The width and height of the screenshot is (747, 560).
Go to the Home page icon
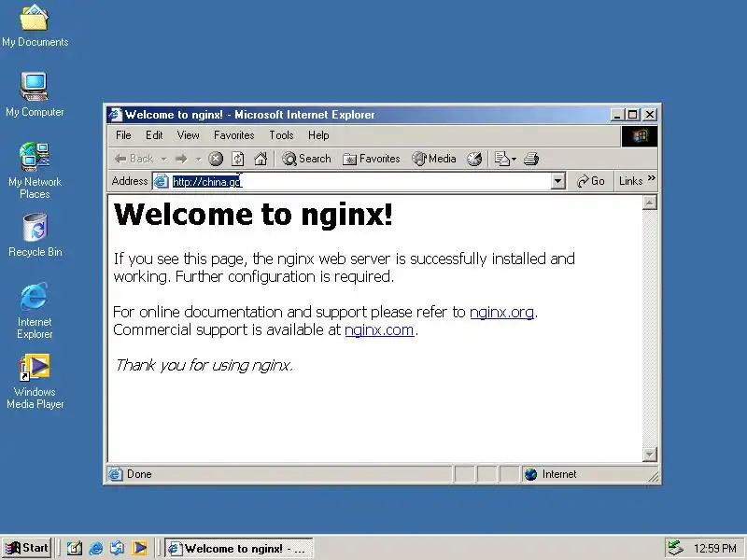[261, 159]
